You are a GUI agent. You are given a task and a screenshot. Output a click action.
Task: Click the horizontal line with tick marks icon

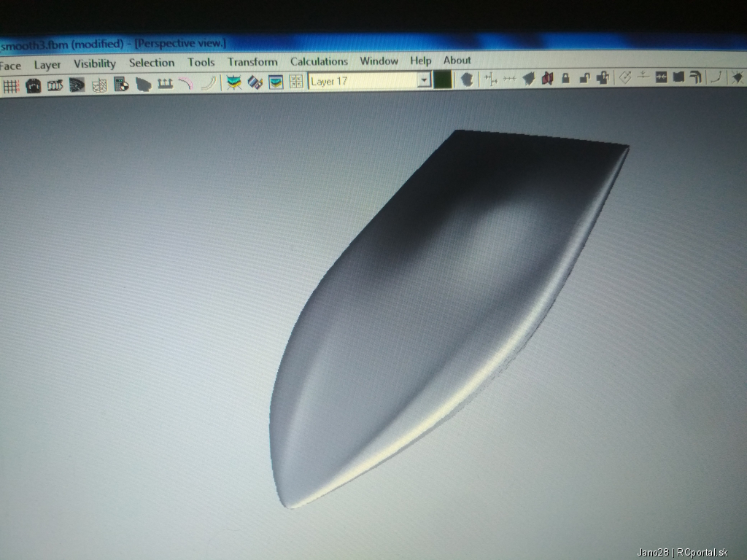point(509,78)
